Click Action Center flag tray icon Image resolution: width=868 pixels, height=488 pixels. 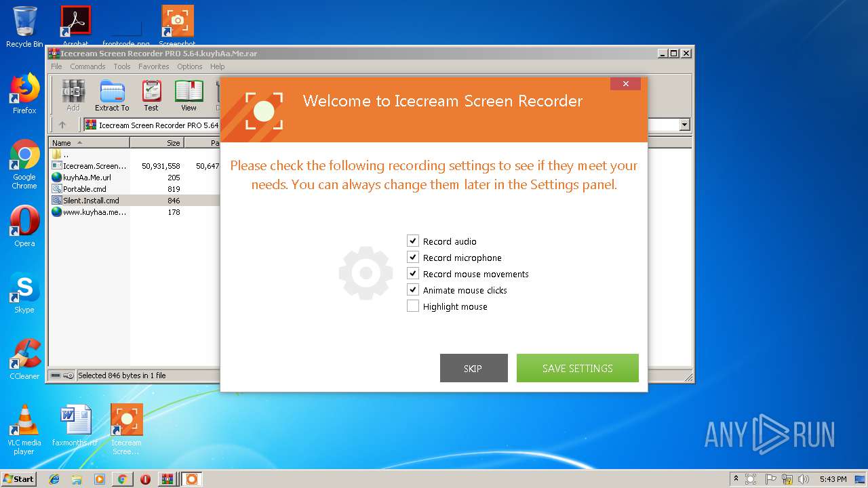tap(770, 479)
